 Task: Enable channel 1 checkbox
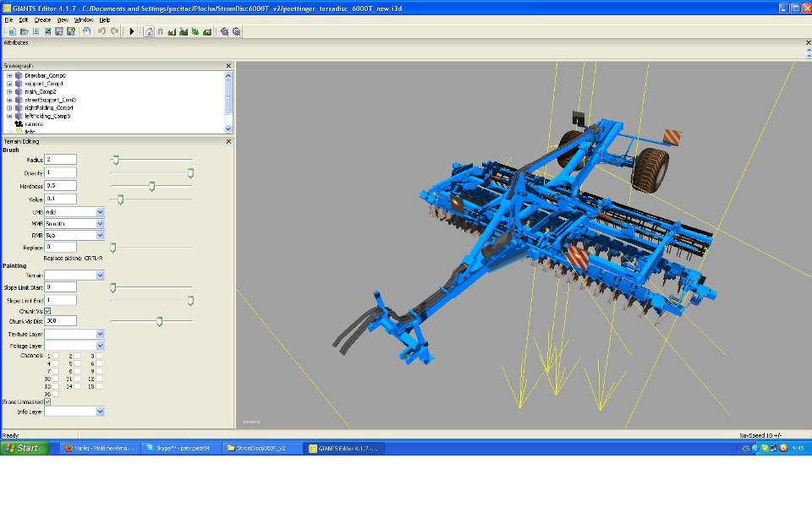coord(56,356)
